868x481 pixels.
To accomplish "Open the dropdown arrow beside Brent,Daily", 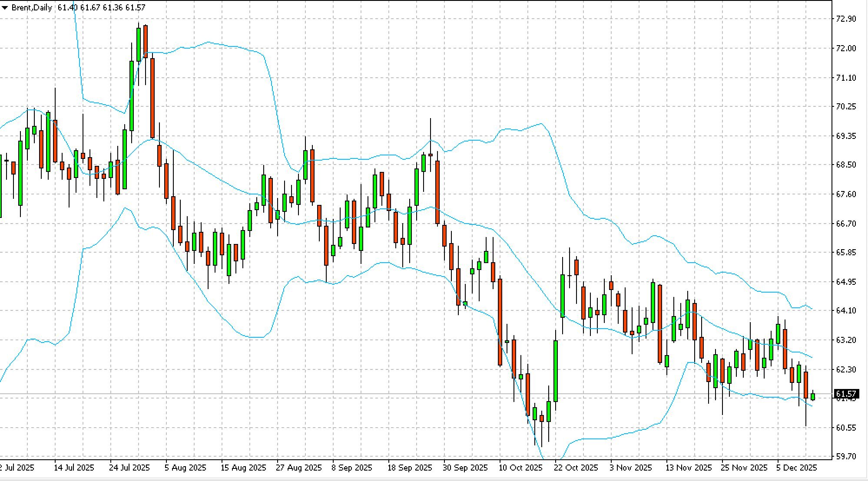I will [5, 7].
